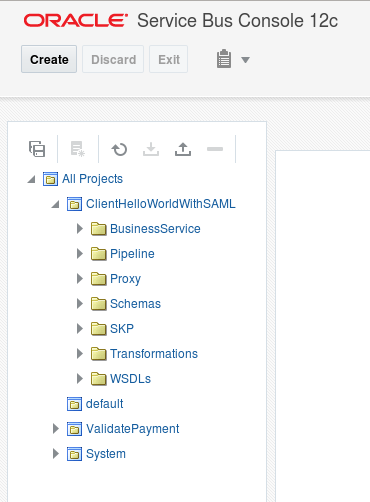Click the ValidatePayment project icon
This screenshot has height=502, width=370.
pyautogui.click(x=74, y=429)
